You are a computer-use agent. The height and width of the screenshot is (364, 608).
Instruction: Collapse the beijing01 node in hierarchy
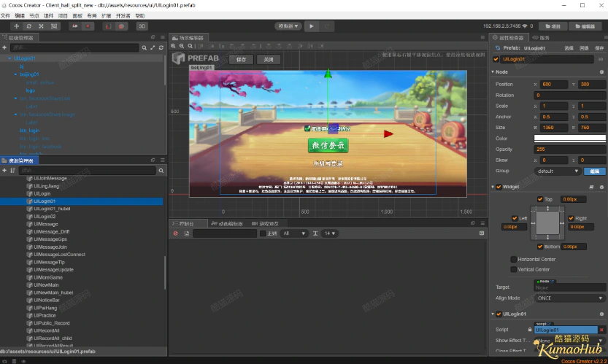15,74
